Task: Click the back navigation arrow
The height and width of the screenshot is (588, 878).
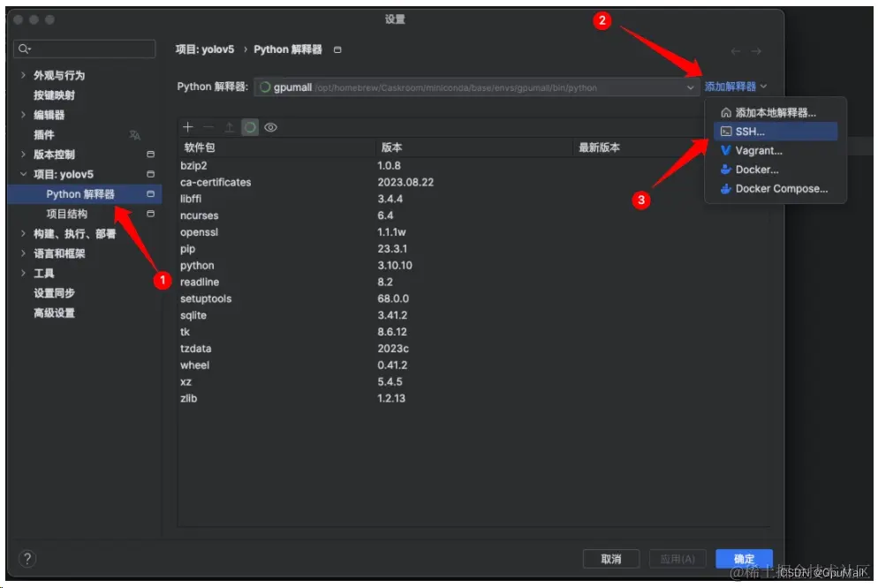Action: [x=736, y=51]
